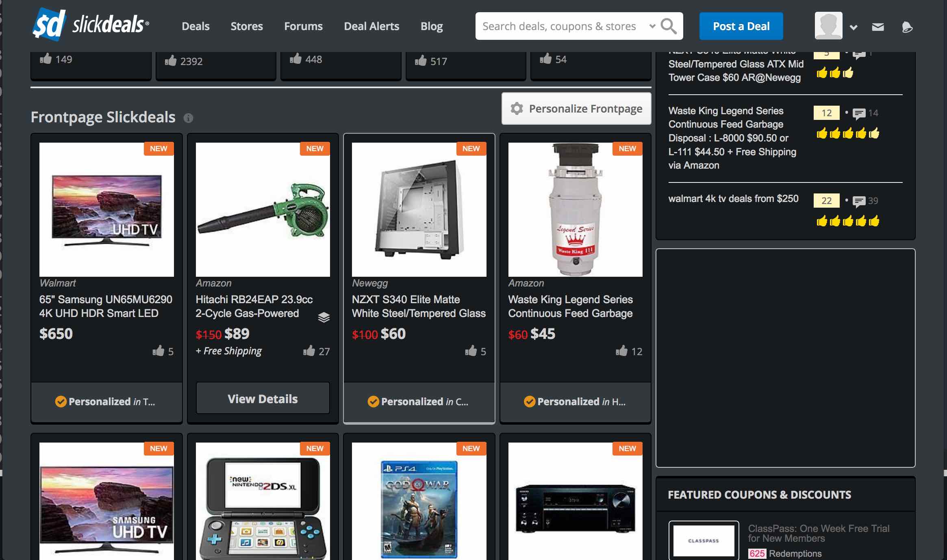This screenshot has height=560, width=947.
Task: Click the layers stack icon on the Hitachi deal
Action: pyautogui.click(x=324, y=318)
